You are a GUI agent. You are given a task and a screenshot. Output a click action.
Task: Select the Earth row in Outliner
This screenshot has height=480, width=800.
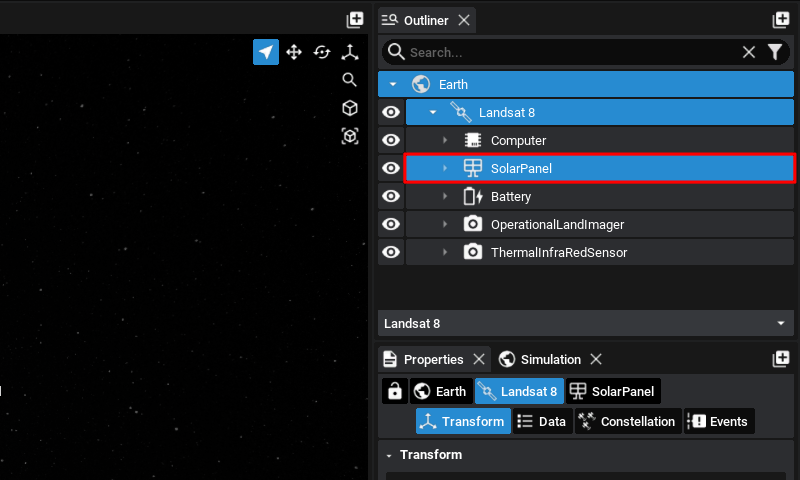tap(586, 84)
